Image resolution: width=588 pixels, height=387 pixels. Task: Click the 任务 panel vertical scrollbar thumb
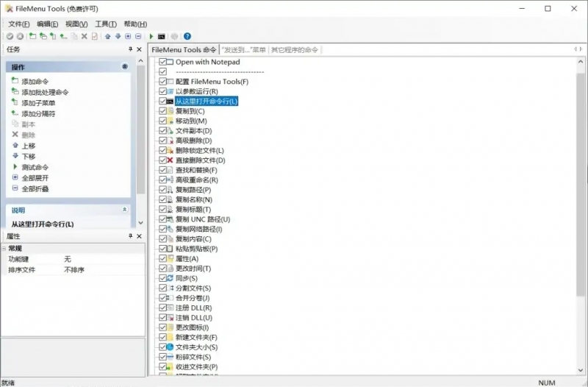[140, 130]
